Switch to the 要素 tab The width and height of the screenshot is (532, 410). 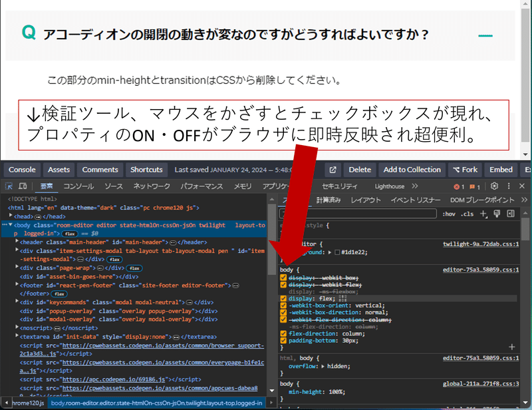pyautogui.click(x=47, y=186)
